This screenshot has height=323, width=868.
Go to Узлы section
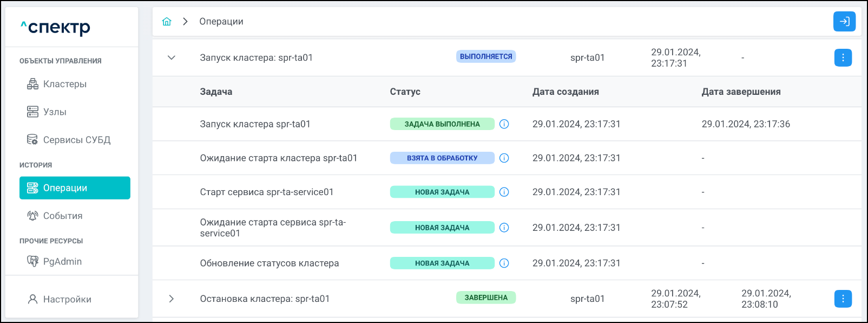click(55, 112)
